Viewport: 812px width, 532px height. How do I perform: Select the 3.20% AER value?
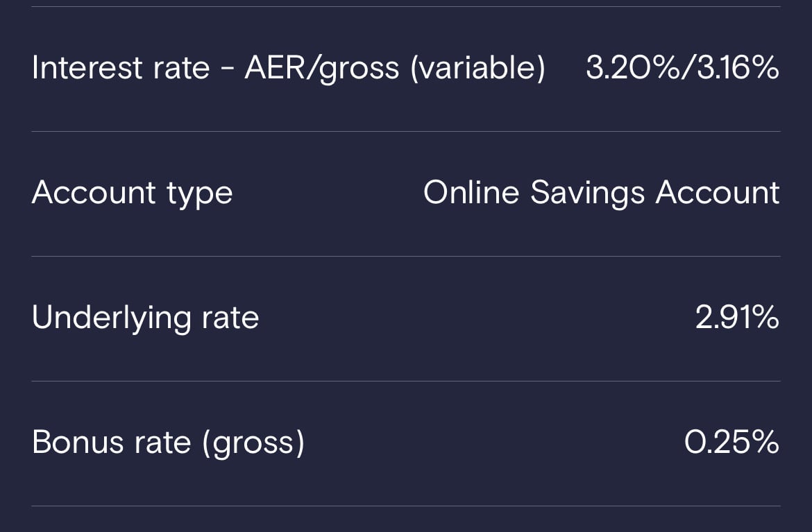(632, 68)
